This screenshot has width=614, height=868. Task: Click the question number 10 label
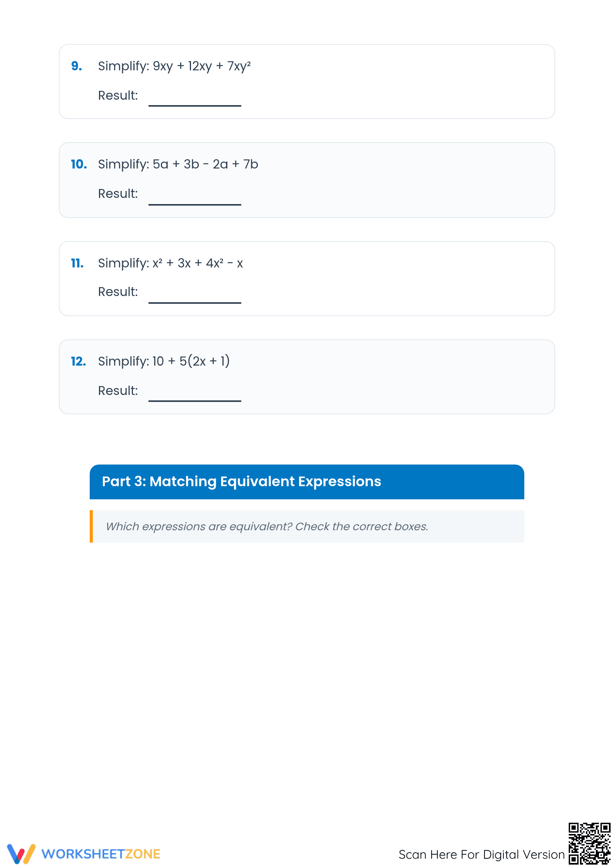[x=79, y=164]
